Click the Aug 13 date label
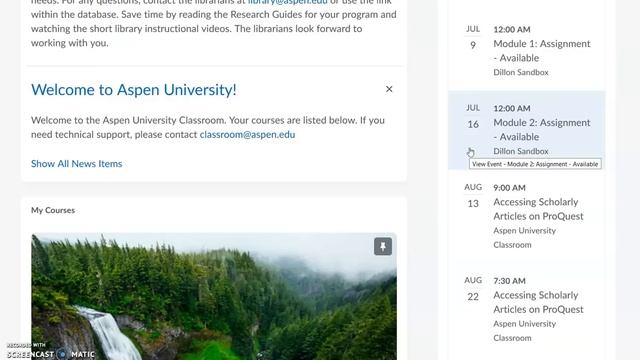This screenshot has height=360, width=640. [x=473, y=196]
